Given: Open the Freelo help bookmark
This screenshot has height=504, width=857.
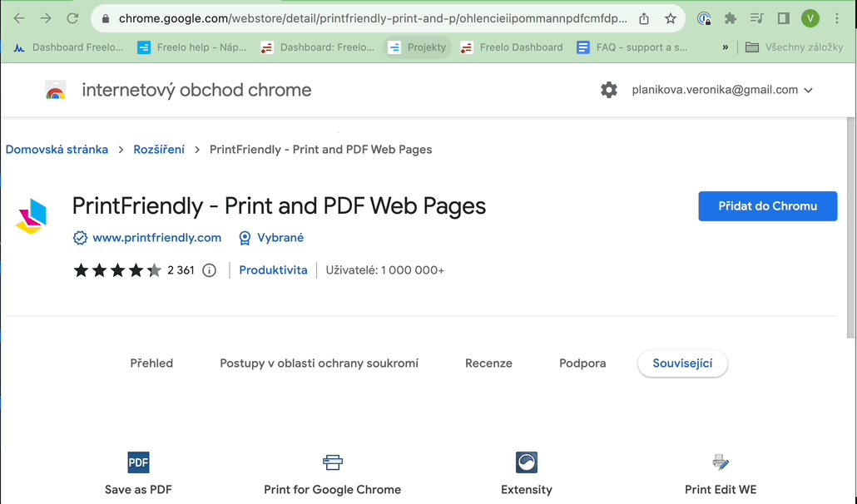Looking at the screenshot, I should pyautogui.click(x=192, y=47).
